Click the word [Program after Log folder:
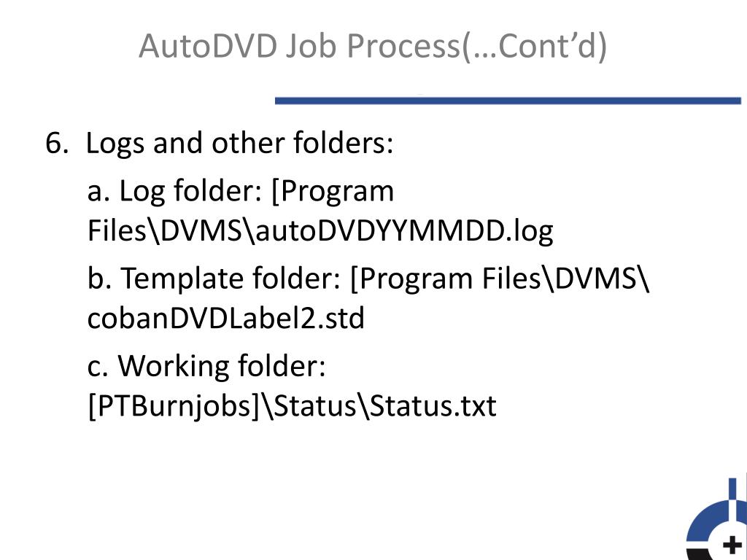Viewport: 747px width, 560px height. point(332,192)
